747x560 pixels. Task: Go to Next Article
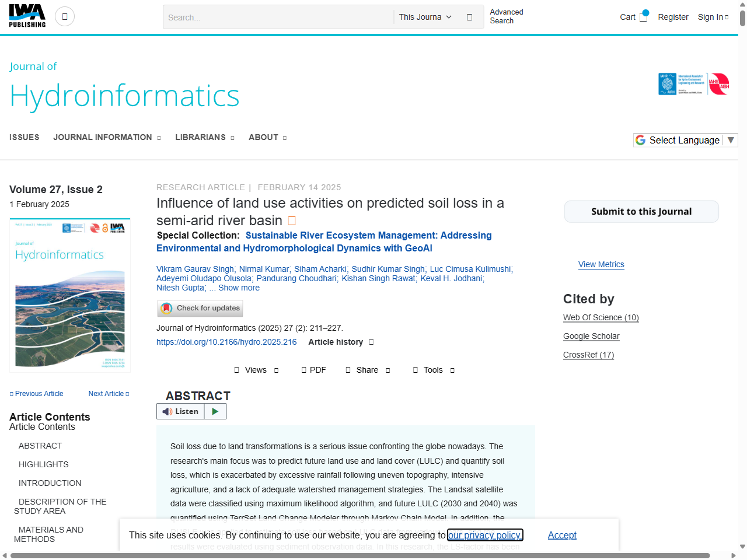pyautogui.click(x=109, y=394)
